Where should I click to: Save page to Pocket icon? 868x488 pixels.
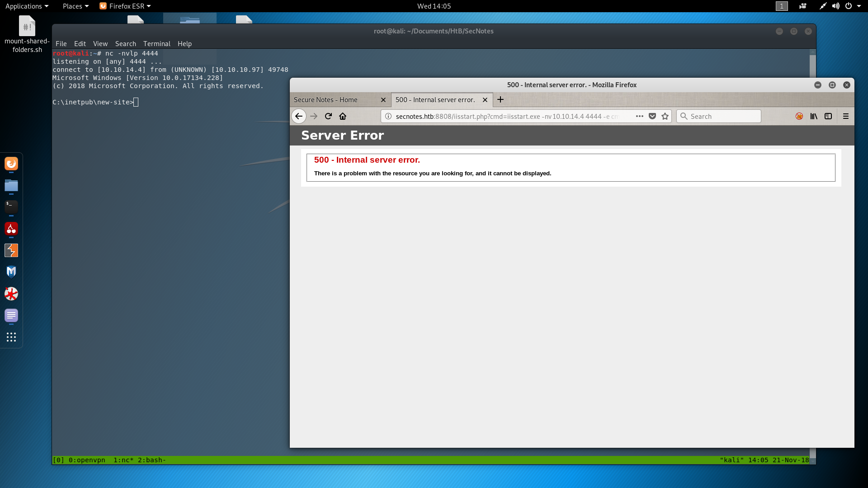point(652,116)
